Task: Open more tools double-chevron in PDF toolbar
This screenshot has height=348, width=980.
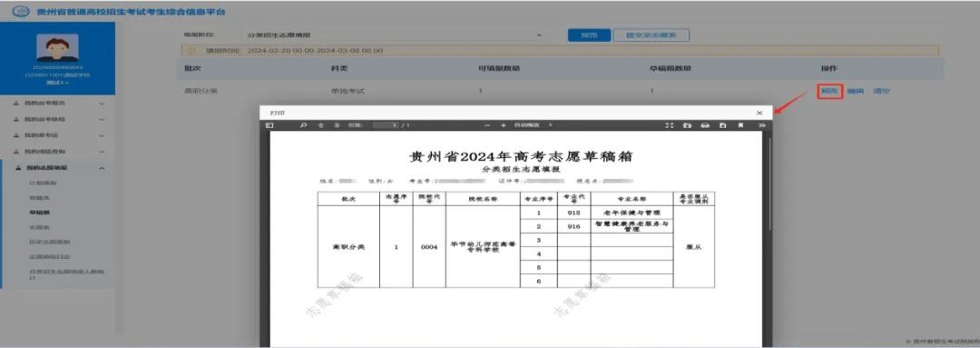Action: [761, 125]
